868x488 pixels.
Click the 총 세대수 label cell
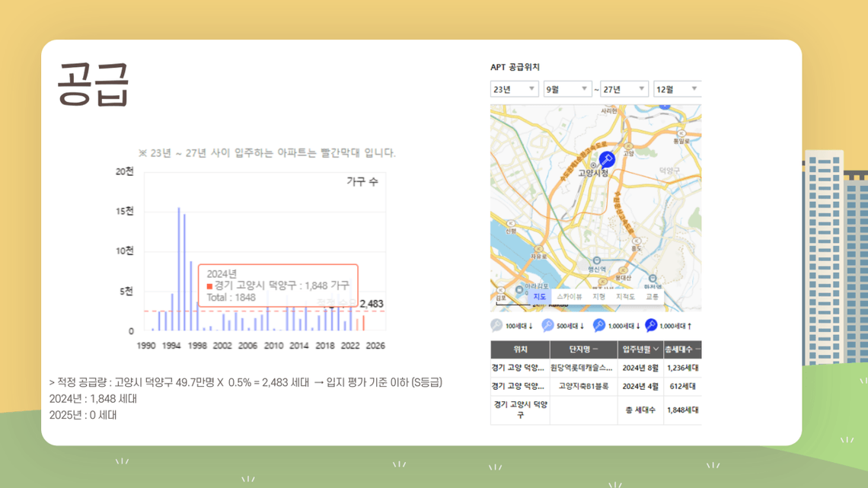(640, 410)
